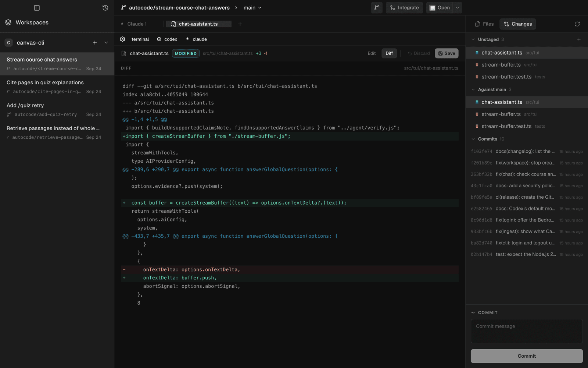The width and height of the screenshot is (588, 368).
Task: Open Retrieve passages instead of whole workspace
Action: [x=57, y=132]
